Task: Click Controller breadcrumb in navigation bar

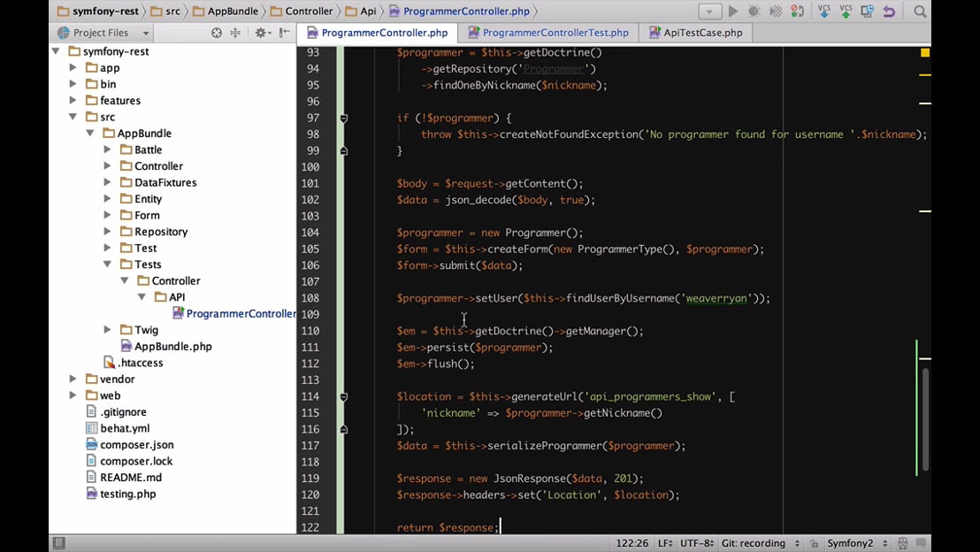Action: coord(302,11)
